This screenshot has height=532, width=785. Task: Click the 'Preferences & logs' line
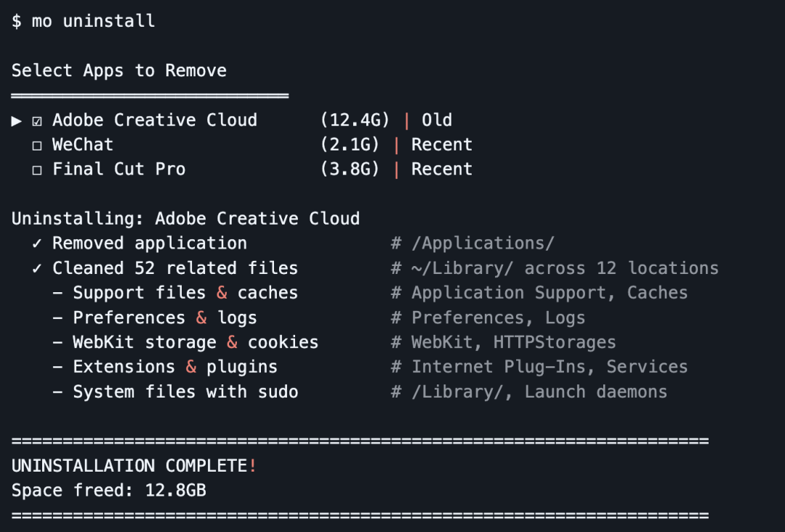pos(155,318)
